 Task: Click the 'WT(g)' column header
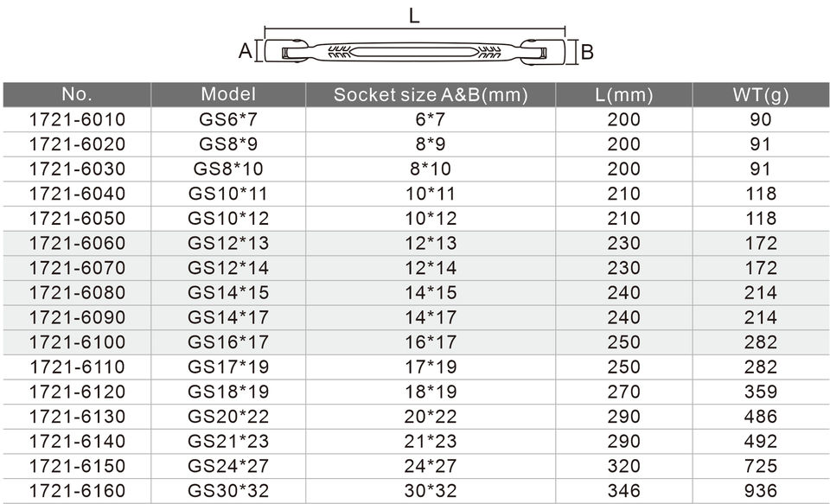(761, 95)
